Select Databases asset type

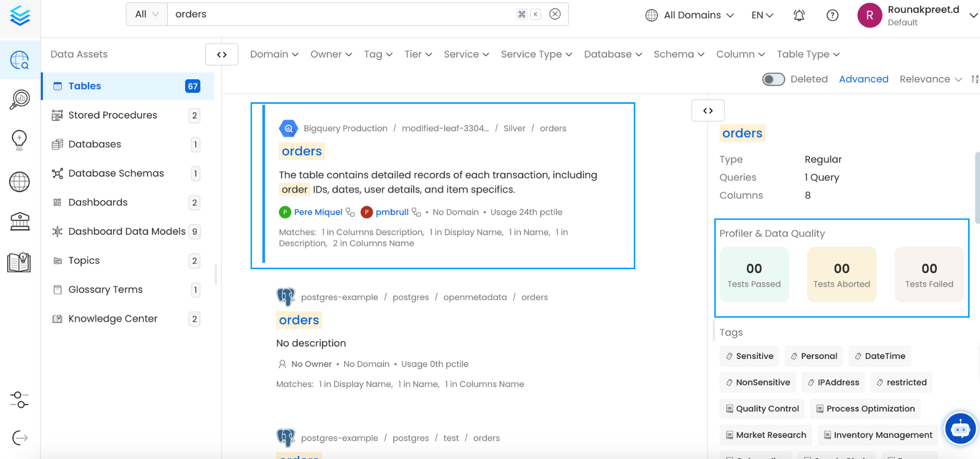point(128,144)
